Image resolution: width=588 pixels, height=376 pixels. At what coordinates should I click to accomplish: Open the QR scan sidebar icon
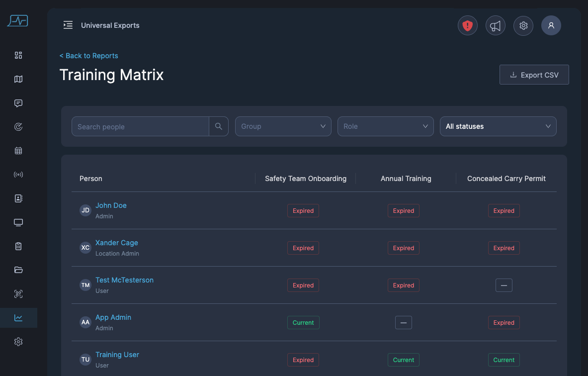point(18,294)
